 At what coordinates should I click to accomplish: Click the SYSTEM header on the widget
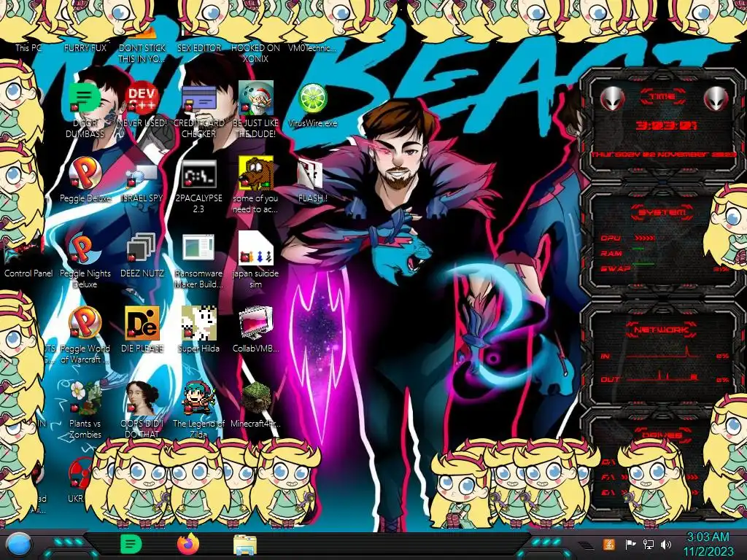point(662,212)
